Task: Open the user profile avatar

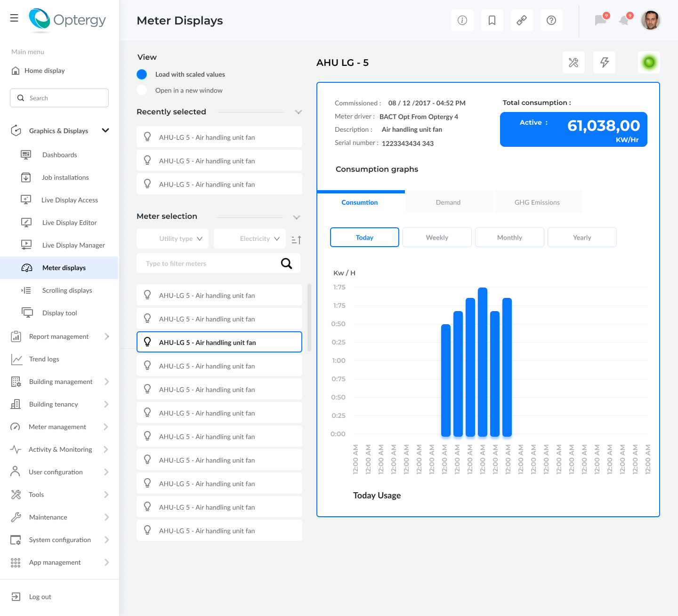Action: coord(651,20)
